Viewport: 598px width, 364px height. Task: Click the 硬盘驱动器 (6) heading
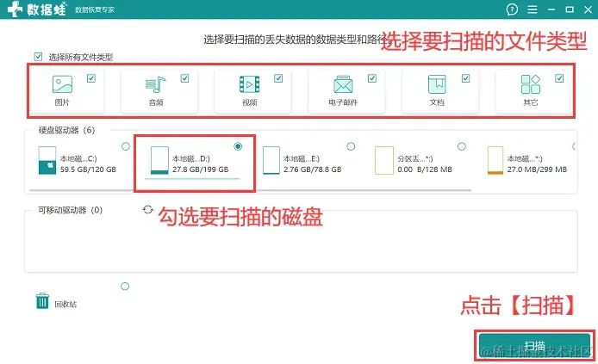click(66, 130)
